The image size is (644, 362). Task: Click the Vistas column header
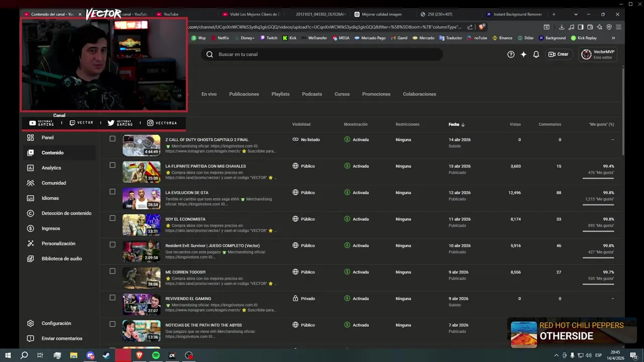tap(515, 124)
